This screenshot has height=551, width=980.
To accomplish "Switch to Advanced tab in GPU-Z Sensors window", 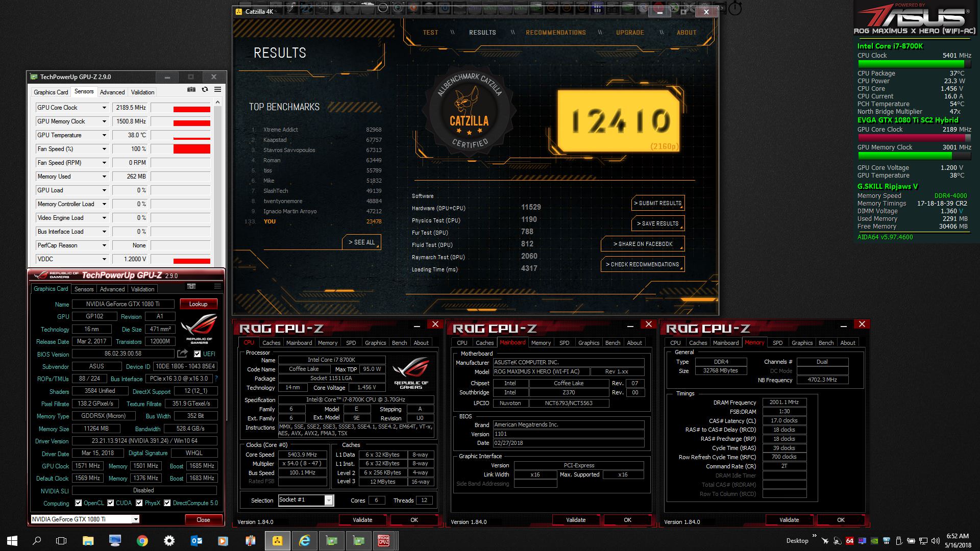I will 112,92.
